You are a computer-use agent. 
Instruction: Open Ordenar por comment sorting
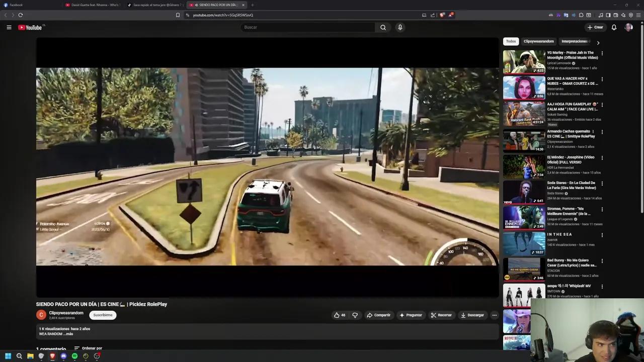click(x=88, y=348)
